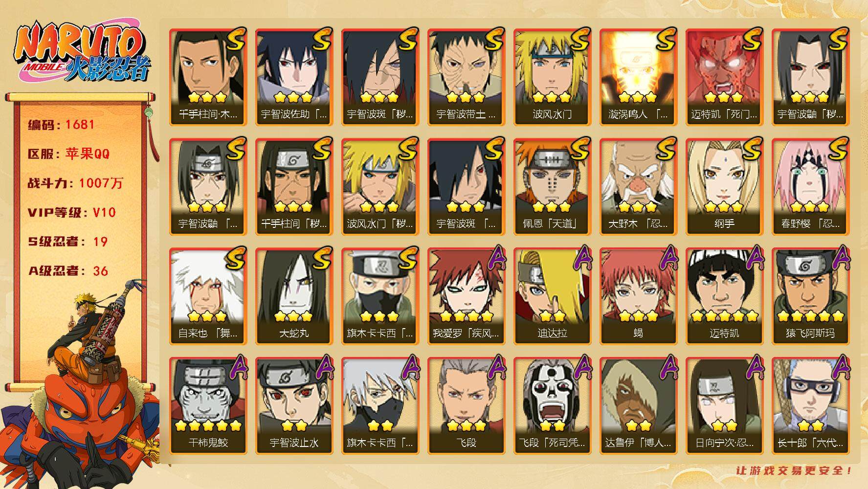Select the 大野木 ninja card
Viewport: 868px width, 489px height.
(x=638, y=186)
